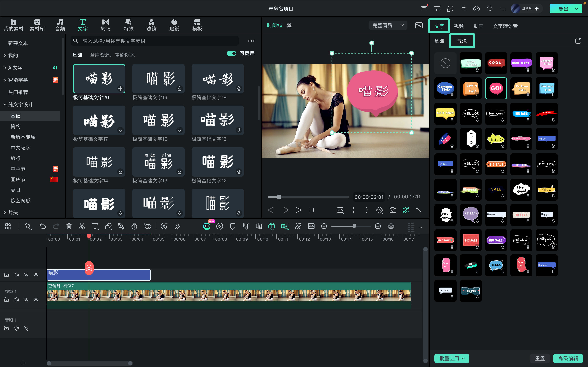Open the 滤镜 filters panel

[151, 25]
